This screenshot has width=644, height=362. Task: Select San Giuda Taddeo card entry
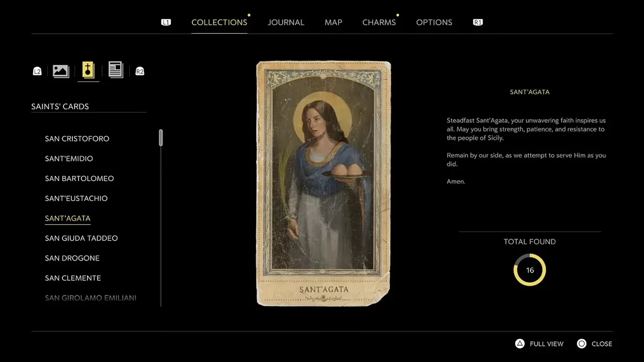[x=81, y=238]
